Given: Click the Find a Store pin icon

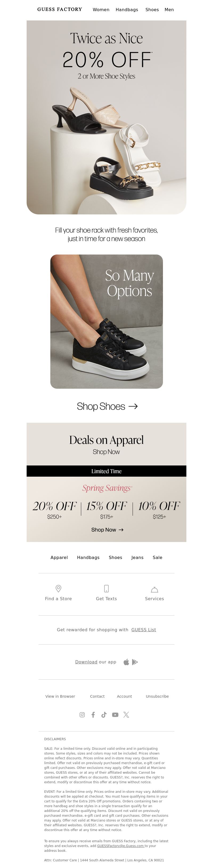Looking at the screenshot, I should (x=58, y=588).
